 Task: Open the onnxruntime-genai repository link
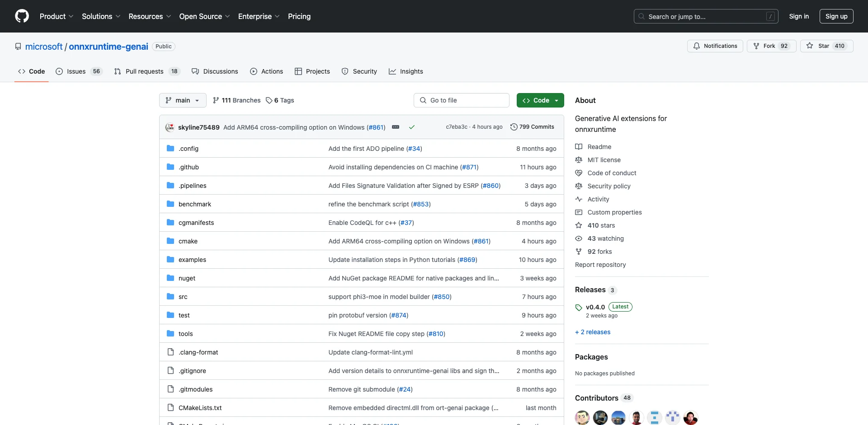(x=108, y=47)
